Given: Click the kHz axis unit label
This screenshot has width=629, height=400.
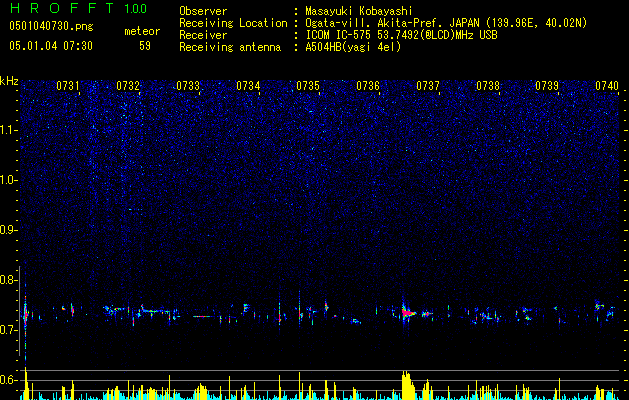Looking at the screenshot, I should pos(9,81).
